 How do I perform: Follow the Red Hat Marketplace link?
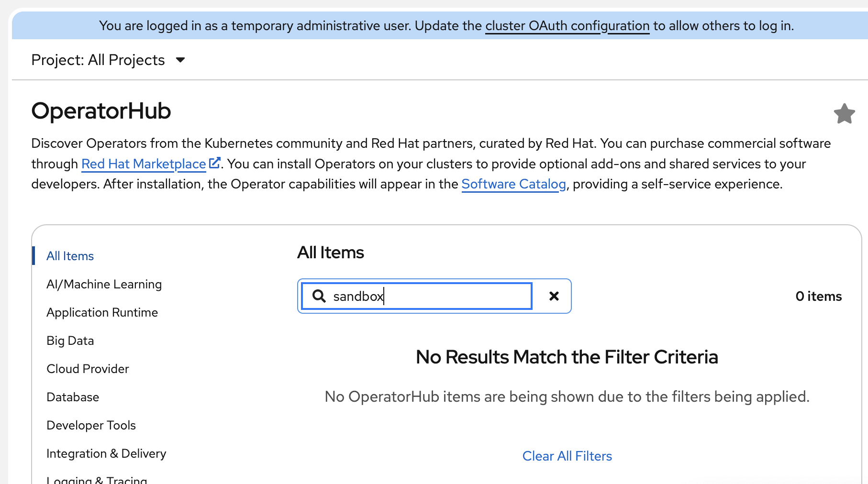(x=144, y=164)
